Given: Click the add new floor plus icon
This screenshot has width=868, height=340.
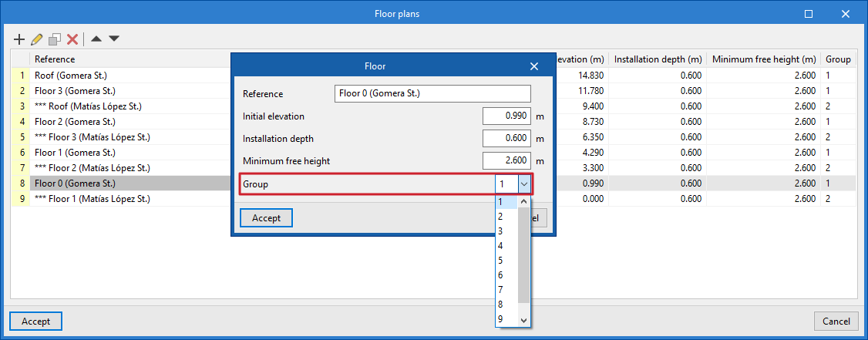Looking at the screenshot, I should coord(20,39).
